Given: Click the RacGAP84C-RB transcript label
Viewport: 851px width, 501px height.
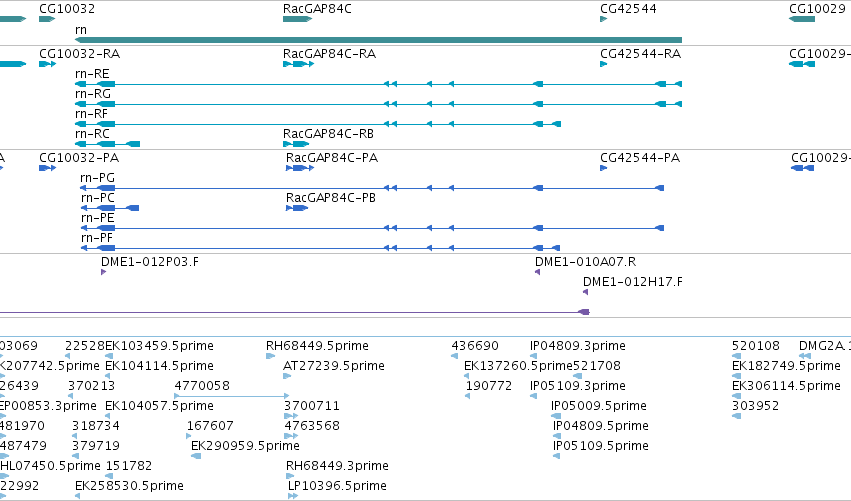Looking at the screenshot, I should 328,134.
